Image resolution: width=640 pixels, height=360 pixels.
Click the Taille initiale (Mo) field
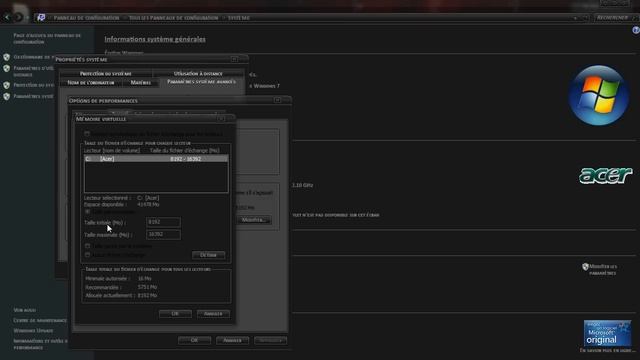(x=163, y=222)
